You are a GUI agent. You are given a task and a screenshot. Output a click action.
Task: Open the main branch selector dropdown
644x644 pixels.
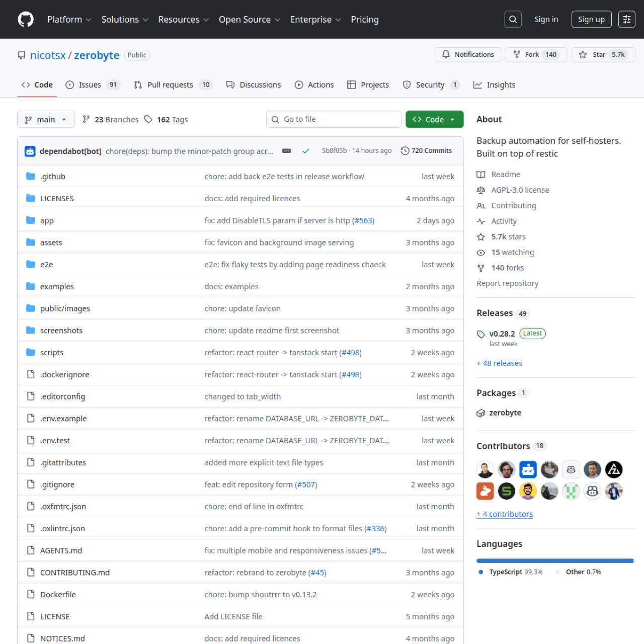46,119
